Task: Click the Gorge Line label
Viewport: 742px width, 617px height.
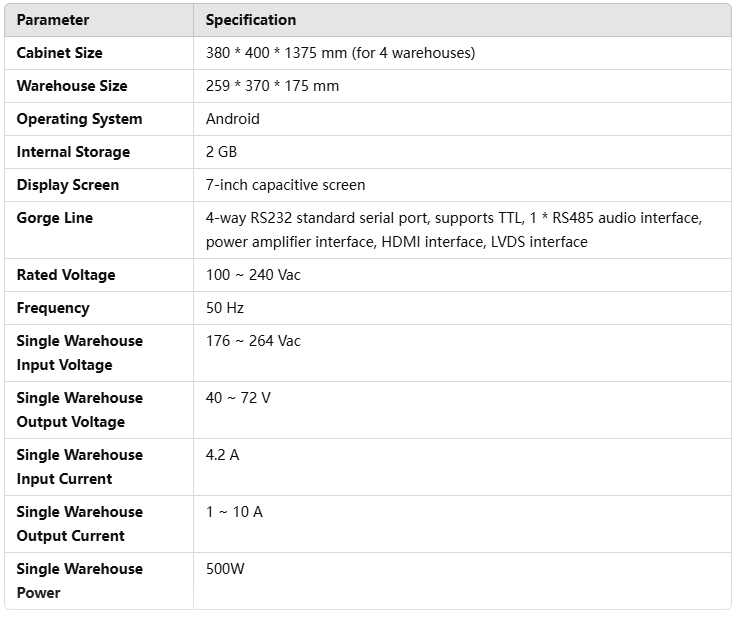Action: click(x=54, y=218)
